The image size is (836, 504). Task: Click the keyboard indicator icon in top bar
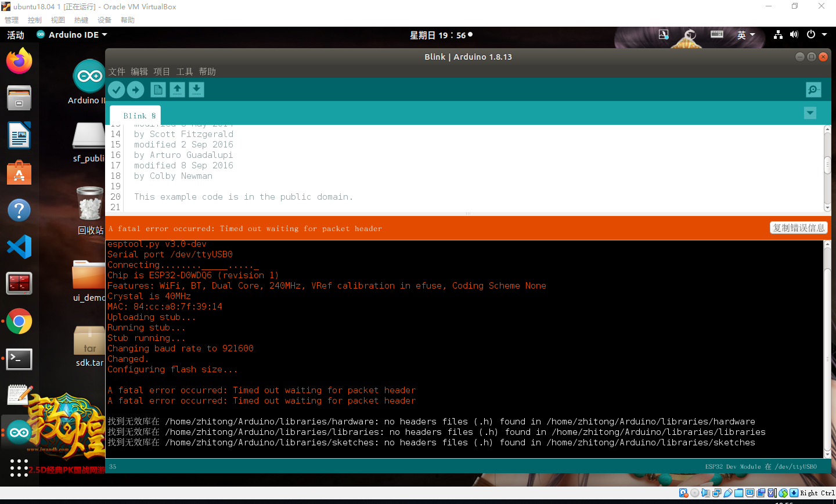717,34
